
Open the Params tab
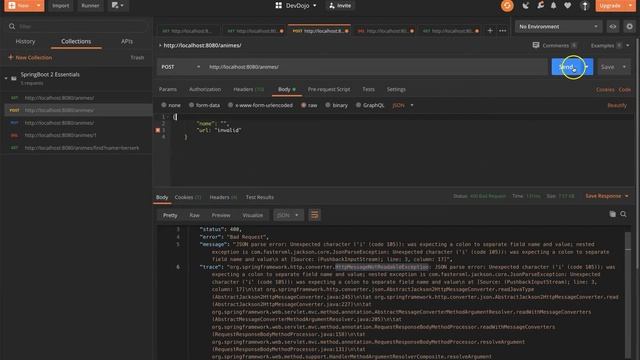[168, 89]
